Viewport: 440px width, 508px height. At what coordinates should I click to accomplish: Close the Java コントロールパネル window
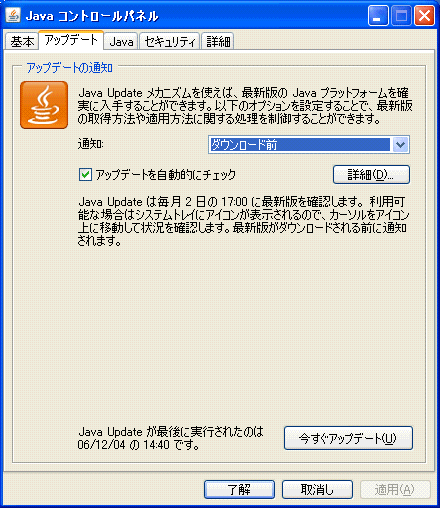coord(424,16)
